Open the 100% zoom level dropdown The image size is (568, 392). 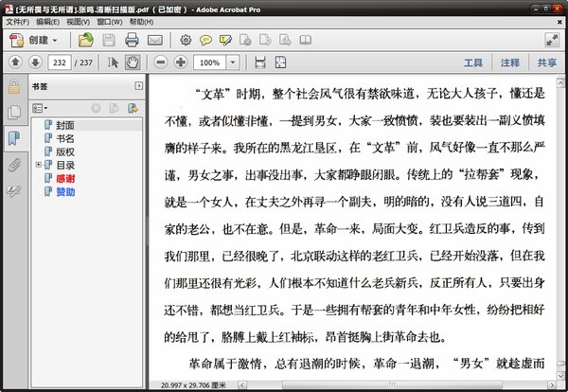pyautogui.click(x=235, y=62)
